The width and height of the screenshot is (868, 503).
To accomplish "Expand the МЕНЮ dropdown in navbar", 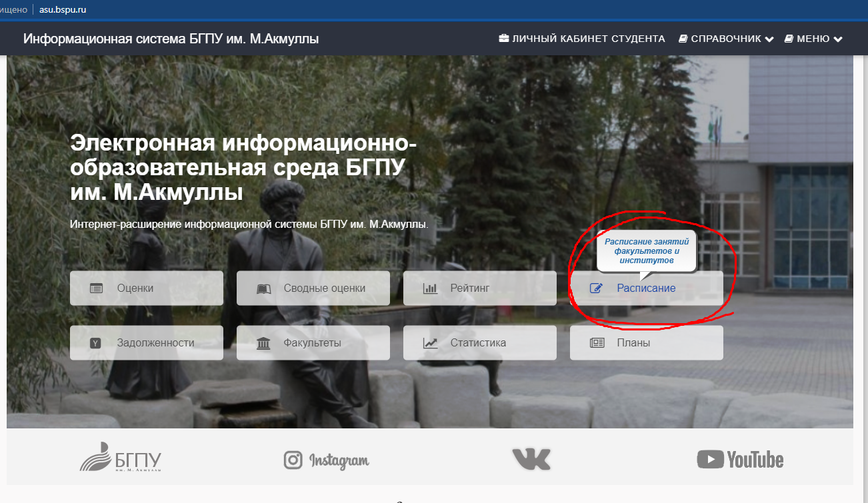I will coord(813,39).
